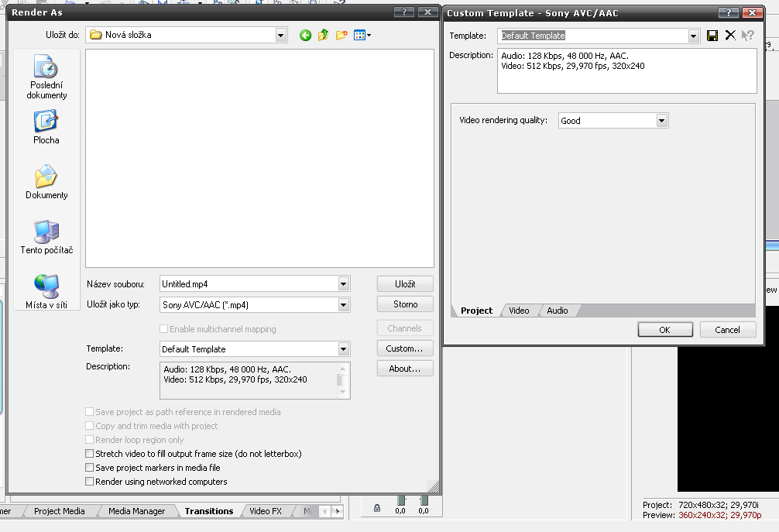
Task: Click the Název souboru text field
Action: pos(249,284)
